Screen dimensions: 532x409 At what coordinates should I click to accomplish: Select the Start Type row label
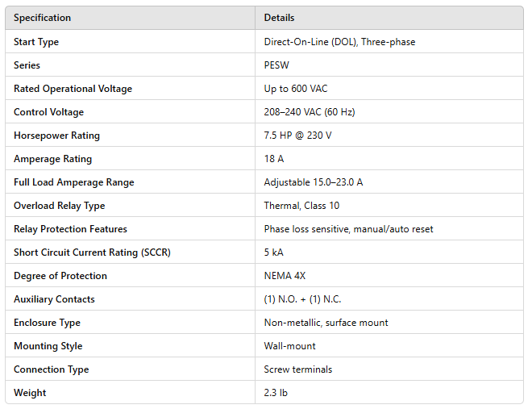pos(36,42)
